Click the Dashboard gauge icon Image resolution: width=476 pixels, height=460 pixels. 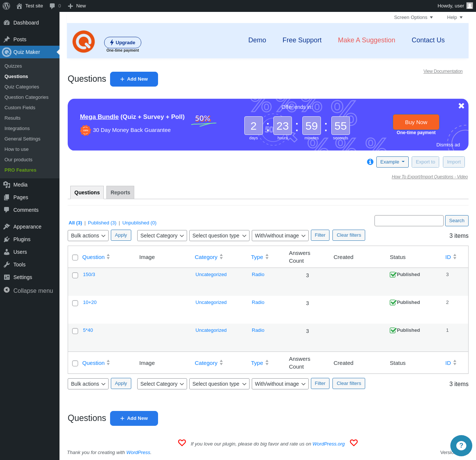[x=7, y=23]
